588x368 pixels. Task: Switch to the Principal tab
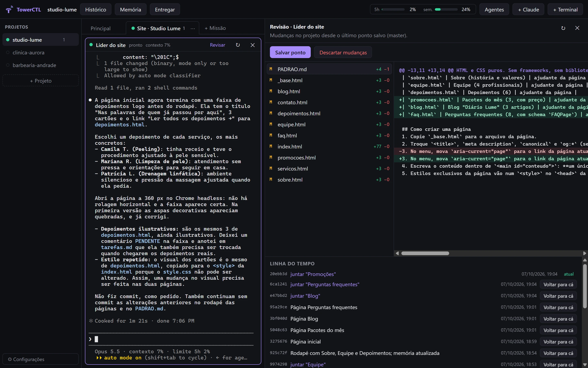101,28
